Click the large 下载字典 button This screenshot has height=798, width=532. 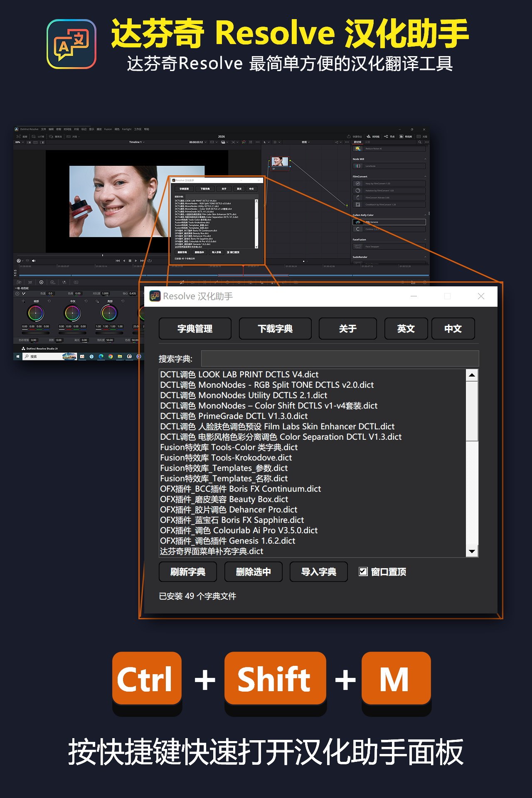pyautogui.click(x=275, y=329)
